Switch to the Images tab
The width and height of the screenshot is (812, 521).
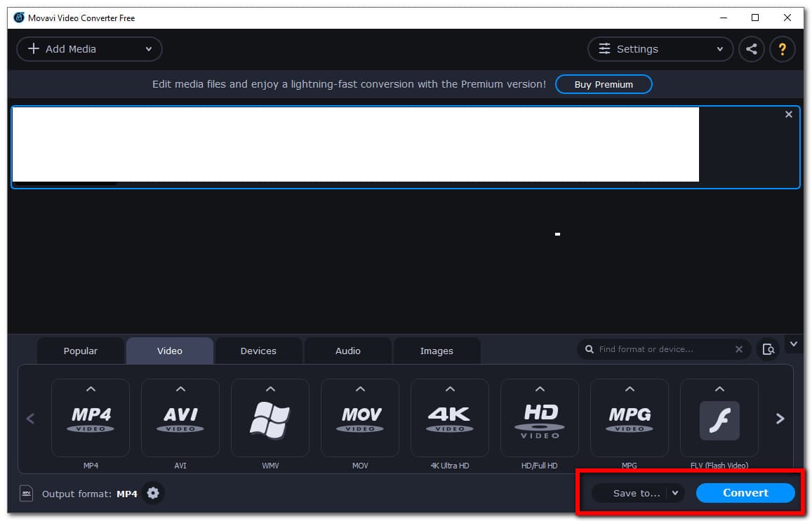point(437,351)
